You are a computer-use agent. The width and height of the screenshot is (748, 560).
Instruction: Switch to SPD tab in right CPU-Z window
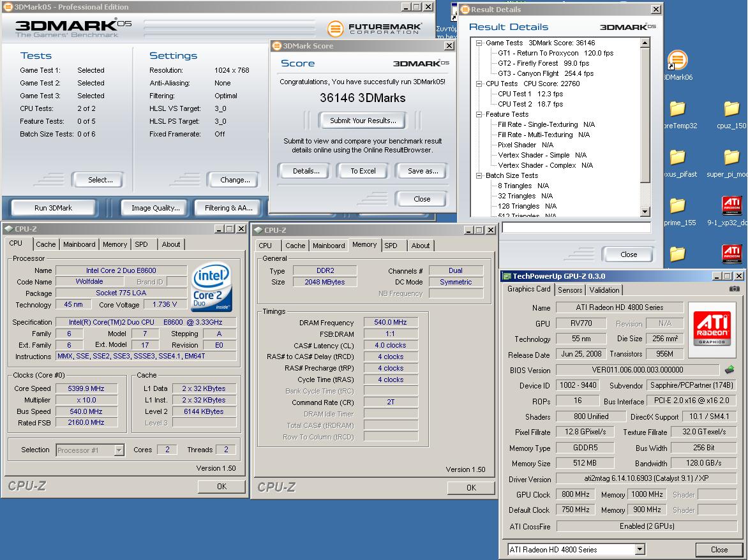[x=391, y=246]
